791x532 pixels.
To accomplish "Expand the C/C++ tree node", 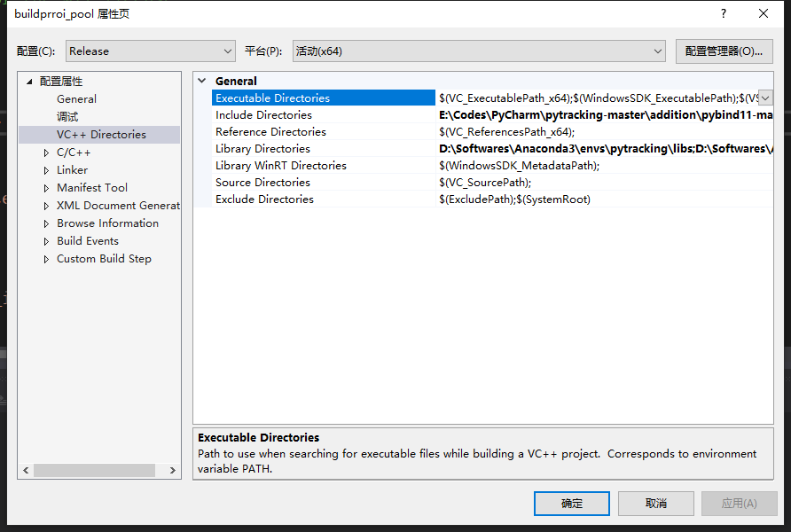I will [47, 152].
